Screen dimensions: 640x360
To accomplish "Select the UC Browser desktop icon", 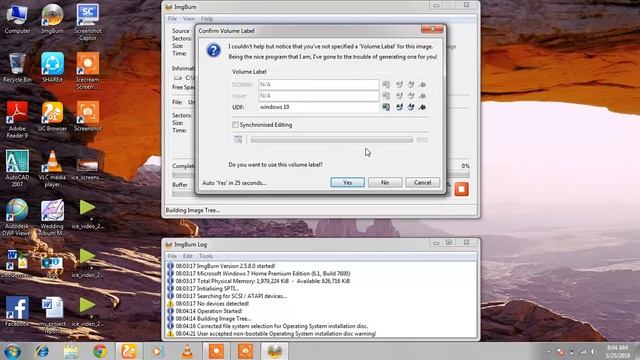I will [52, 116].
